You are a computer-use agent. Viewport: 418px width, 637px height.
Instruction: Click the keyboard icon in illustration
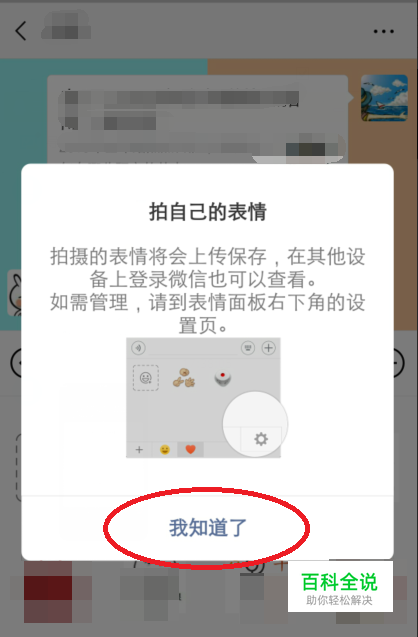(x=248, y=348)
